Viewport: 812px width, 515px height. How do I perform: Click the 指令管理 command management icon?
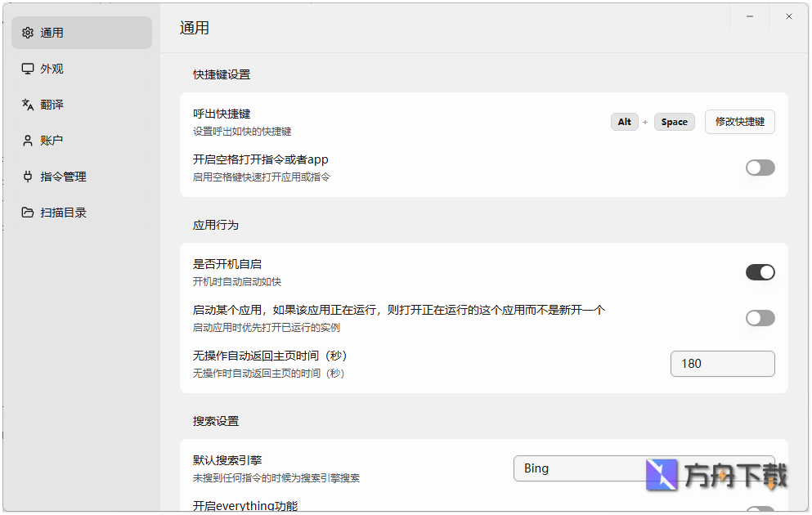pos(28,176)
